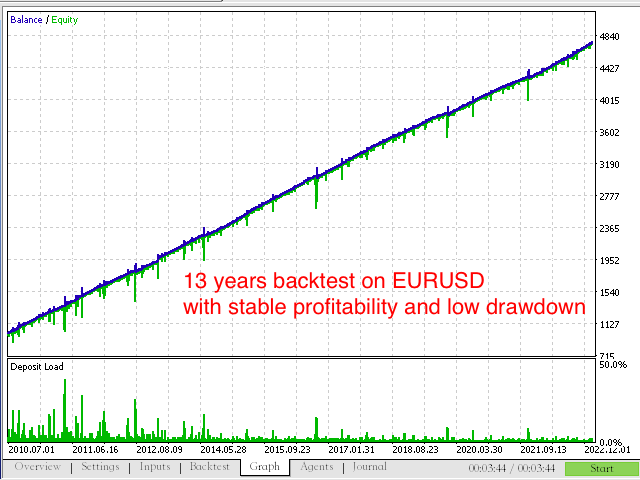640x480 pixels.
Task: Open the Overview tab
Action: pyautogui.click(x=38, y=467)
